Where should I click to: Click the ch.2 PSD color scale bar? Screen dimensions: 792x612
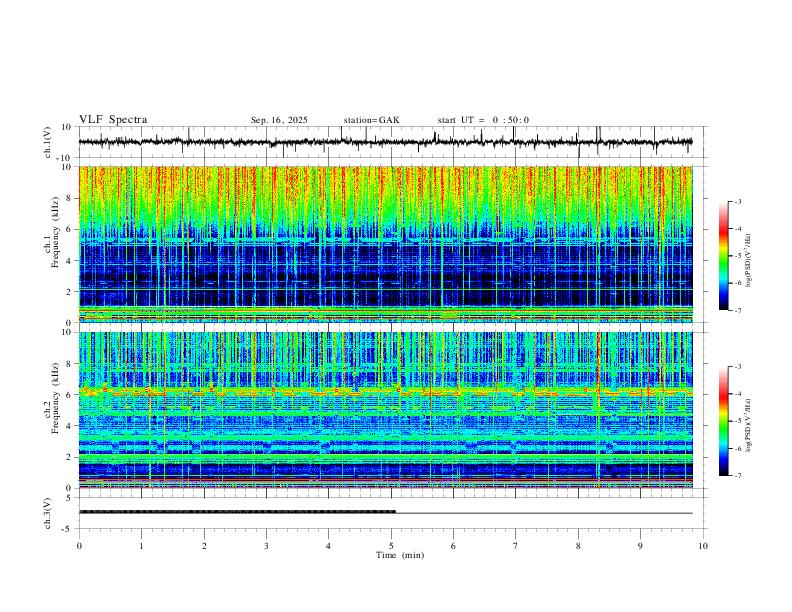point(723,421)
